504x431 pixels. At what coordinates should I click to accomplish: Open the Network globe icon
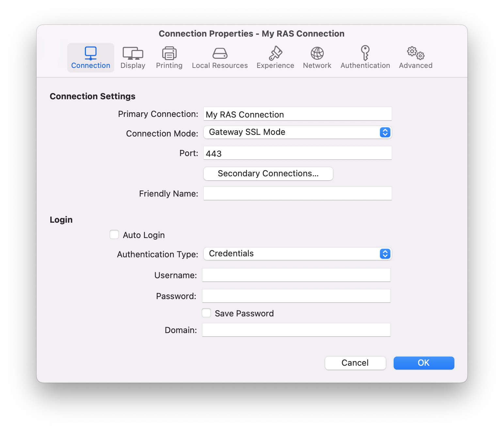pos(317,53)
